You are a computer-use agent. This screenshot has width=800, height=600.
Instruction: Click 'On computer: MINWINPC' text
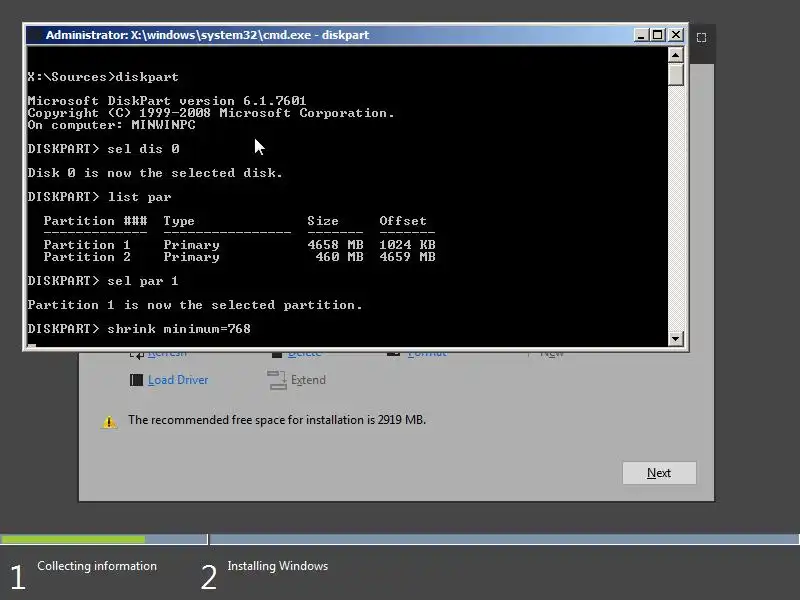111,125
